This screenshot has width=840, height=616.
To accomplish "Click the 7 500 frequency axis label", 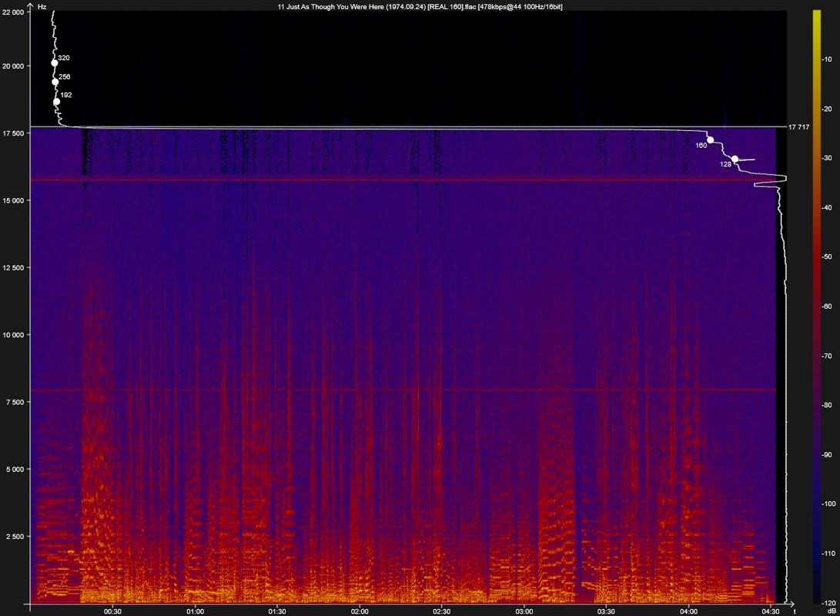I will tap(15, 402).
